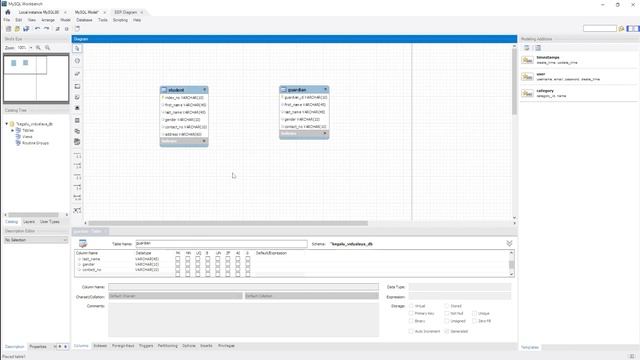Select the hand pan tool
The width and height of the screenshot is (640, 360).
[77, 61]
